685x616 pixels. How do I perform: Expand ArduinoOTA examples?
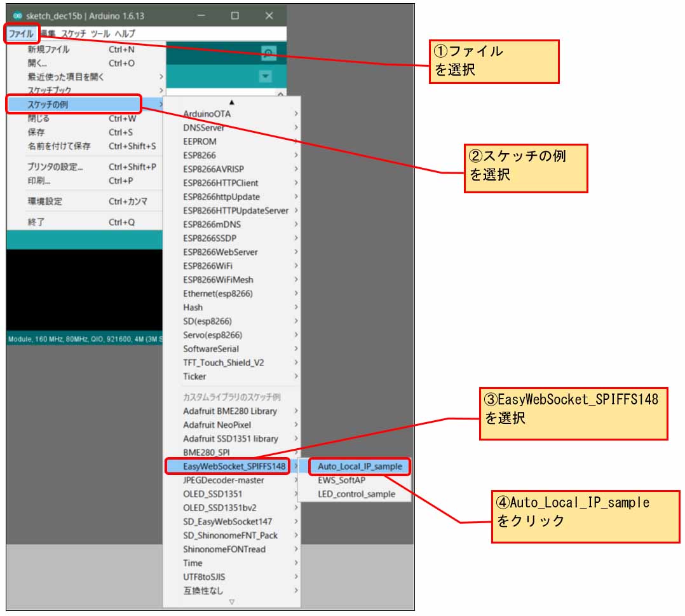(233, 114)
